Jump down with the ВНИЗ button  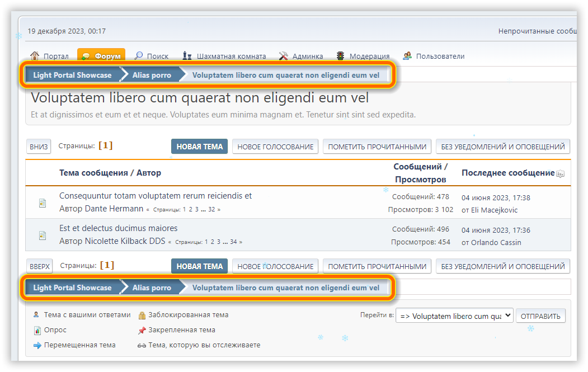pyautogui.click(x=39, y=147)
